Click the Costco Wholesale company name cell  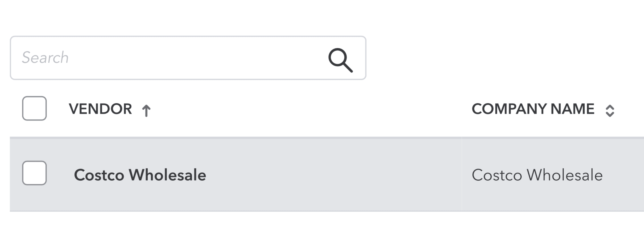pos(537,175)
